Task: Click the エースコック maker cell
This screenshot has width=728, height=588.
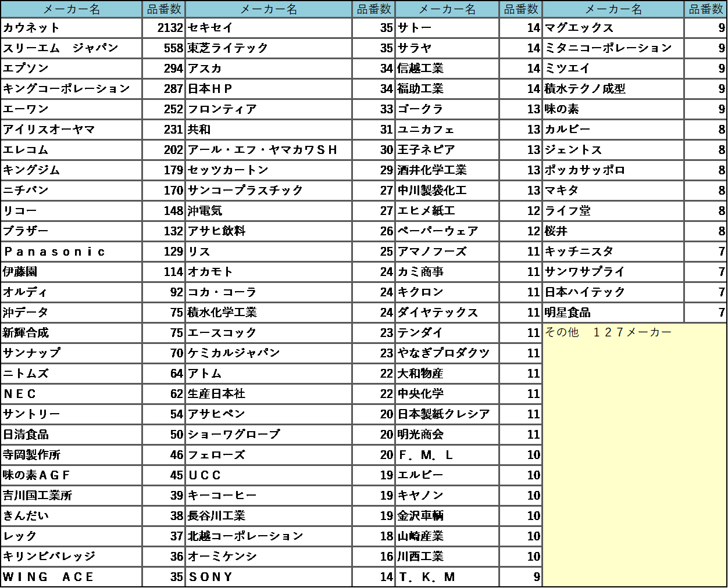Action: (269, 333)
